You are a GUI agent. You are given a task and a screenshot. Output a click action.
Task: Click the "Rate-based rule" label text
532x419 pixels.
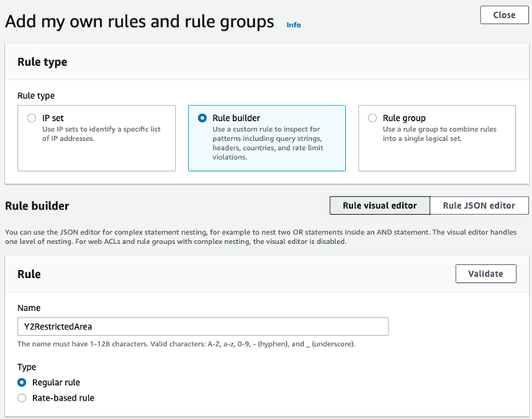tap(63, 398)
